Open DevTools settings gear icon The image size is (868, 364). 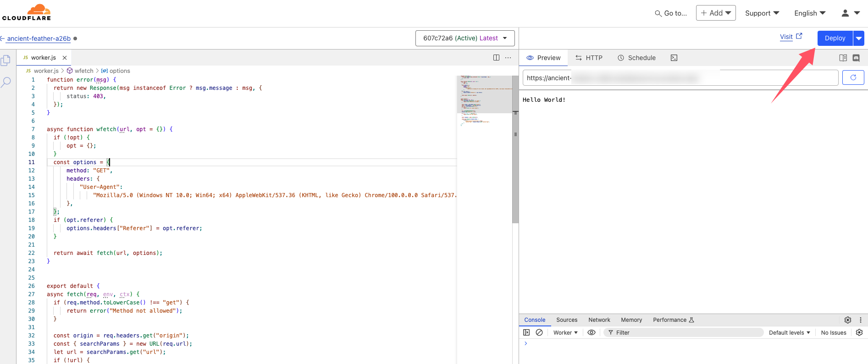pos(847,320)
